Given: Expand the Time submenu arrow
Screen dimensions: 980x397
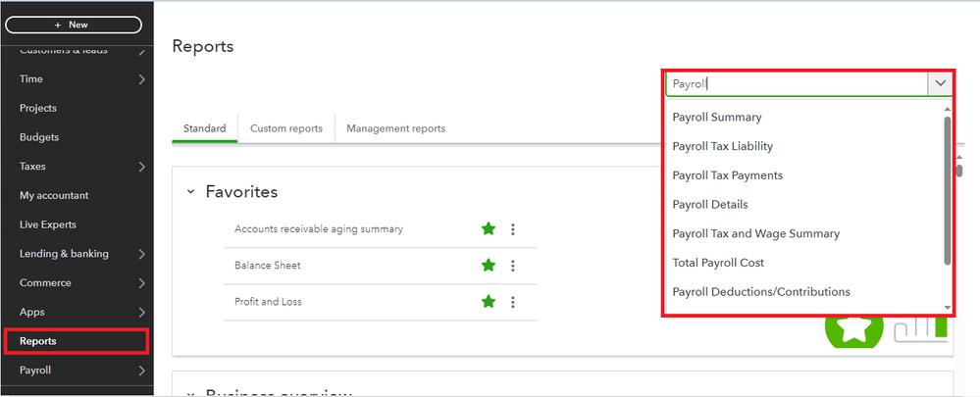Looking at the screenshot, I should tap(142, 79).
